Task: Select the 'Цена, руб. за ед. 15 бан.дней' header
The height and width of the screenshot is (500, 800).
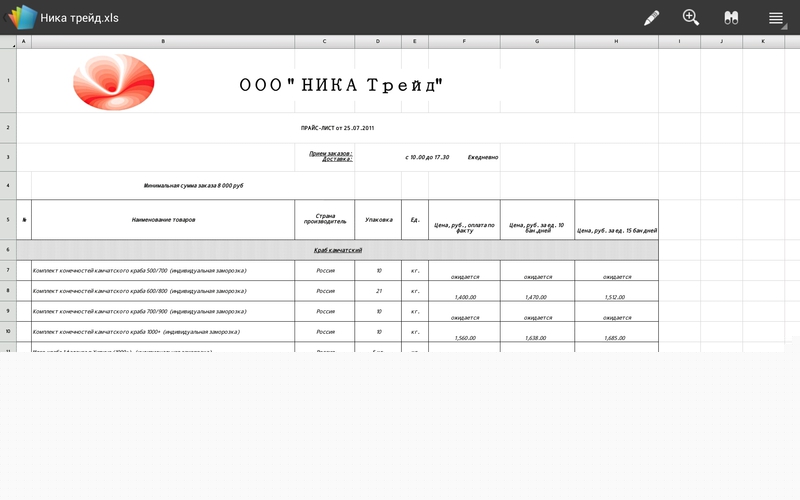Action: point(616,220)
